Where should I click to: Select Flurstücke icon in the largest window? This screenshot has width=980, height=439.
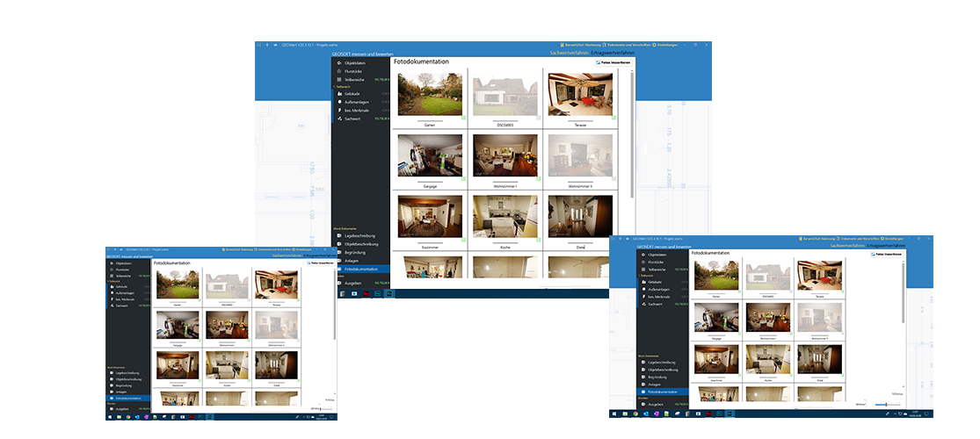[338, 71]
